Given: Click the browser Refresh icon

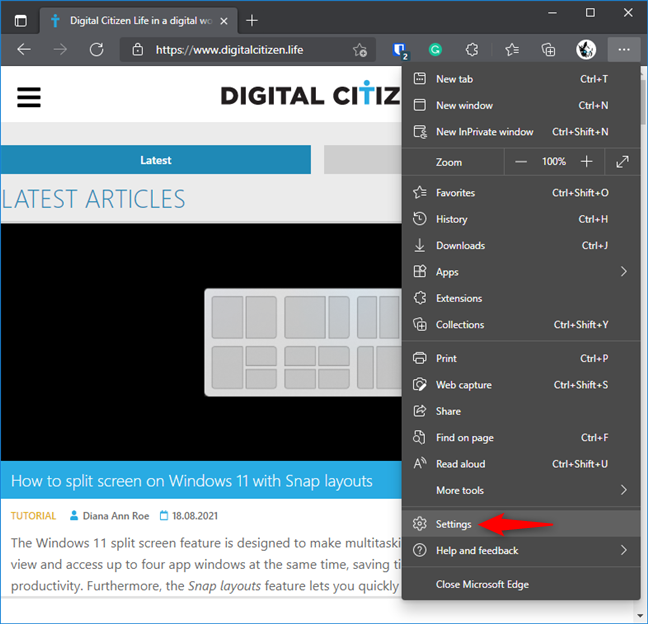Looking at the screenshot, I should pos(97,49).
